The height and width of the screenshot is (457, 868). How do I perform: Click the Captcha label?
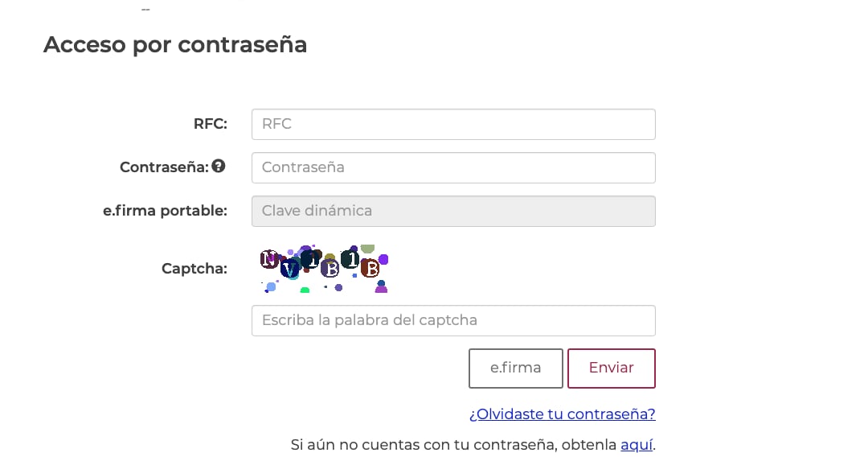(194, 269)
